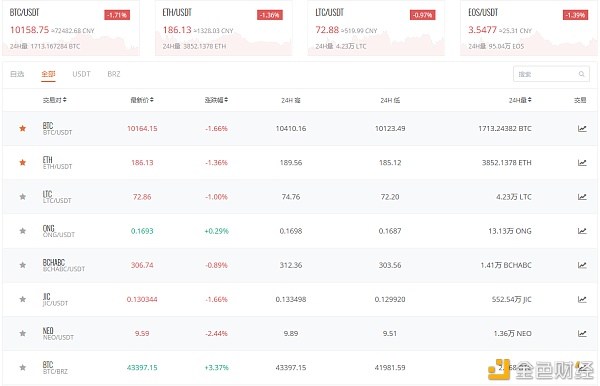Open the ETH/USDT trade chart icon
Image resolution: width=600 pixels, height=386 pixels.
click(582, 163)
